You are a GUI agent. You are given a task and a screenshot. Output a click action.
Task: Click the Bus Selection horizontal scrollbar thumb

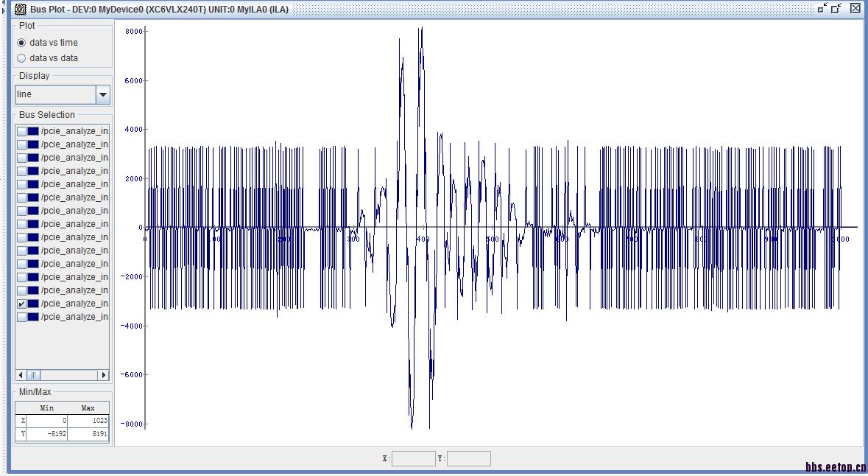33,375
